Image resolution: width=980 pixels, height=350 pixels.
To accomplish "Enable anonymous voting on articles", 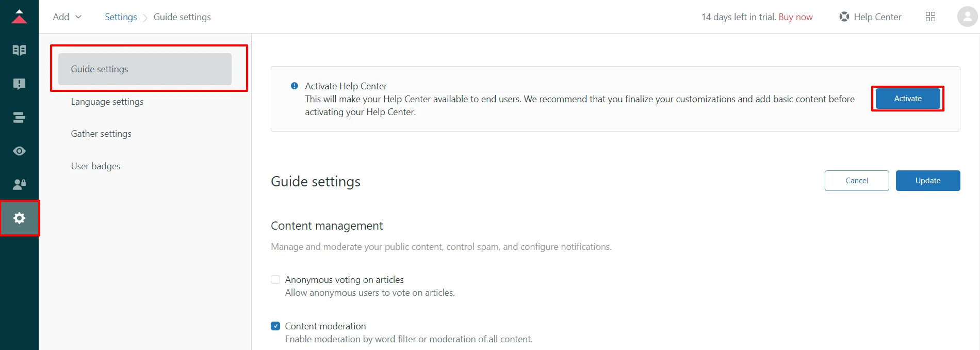I will coord(275,279).
